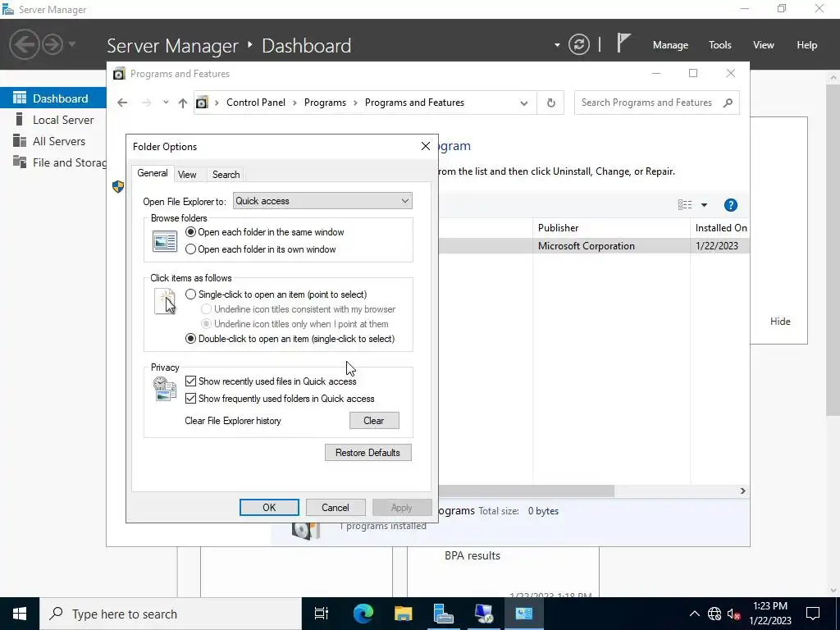Click OK in Folder Options

(x=269, y=507)
